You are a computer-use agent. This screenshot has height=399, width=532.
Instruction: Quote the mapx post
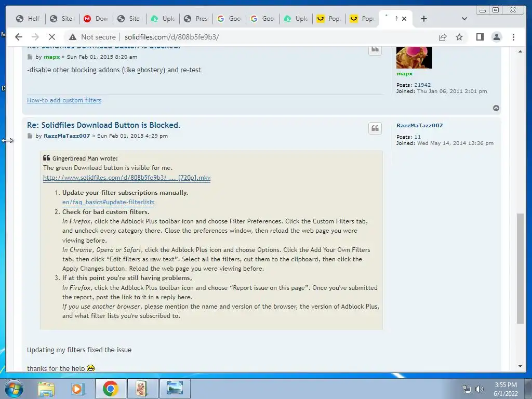[x=375, y=49]
